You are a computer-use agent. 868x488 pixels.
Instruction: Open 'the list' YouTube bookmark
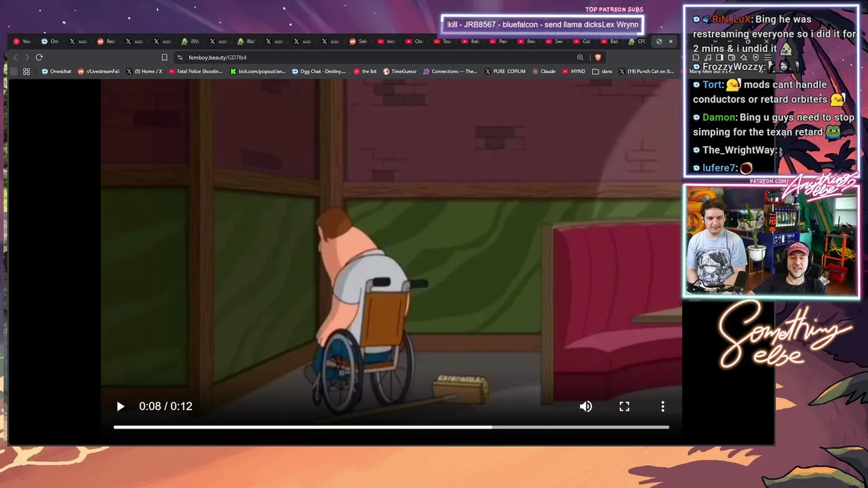[365, 71]
